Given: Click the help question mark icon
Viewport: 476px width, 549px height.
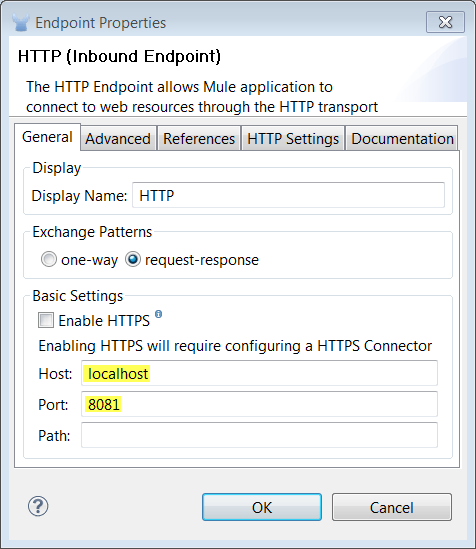Looking at the screenshot, I should click(38, 506).
